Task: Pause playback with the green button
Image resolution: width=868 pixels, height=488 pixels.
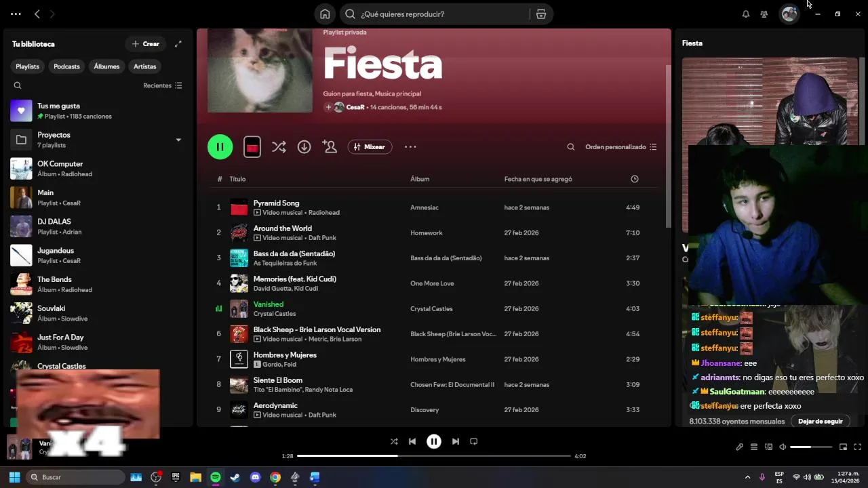Action: pyautogui.click(x=220, y=146)
